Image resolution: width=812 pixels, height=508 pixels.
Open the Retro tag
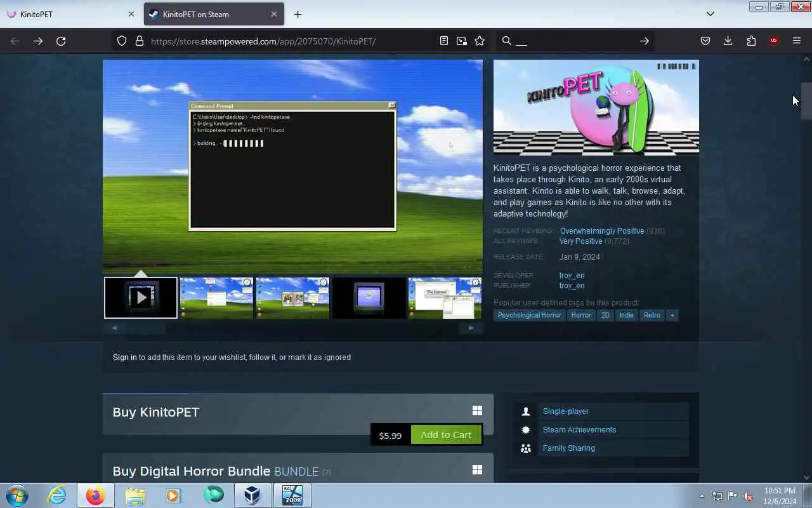coord(652,315)
